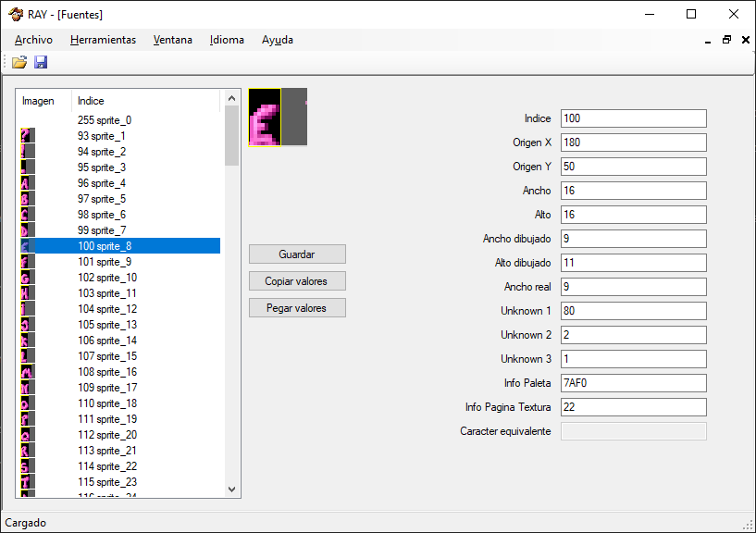Click the Origen X input field
Screen dimensions: 756x533
click(633, 143)
